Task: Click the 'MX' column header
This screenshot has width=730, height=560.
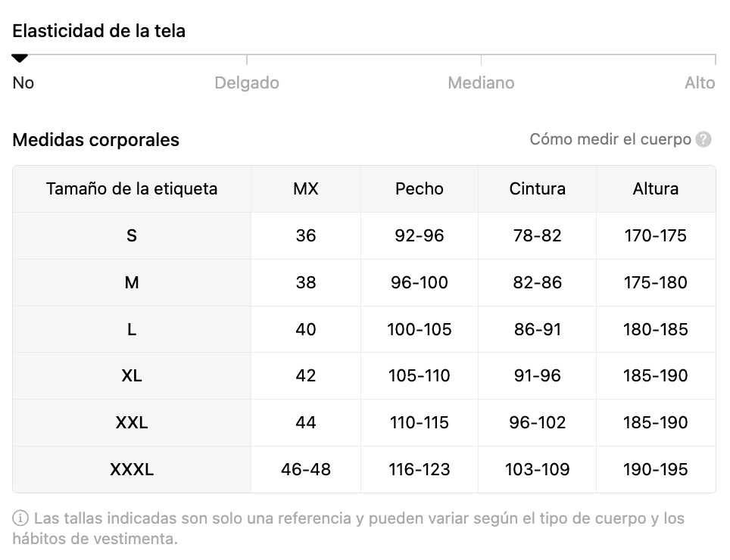Action: click(306, 189)
